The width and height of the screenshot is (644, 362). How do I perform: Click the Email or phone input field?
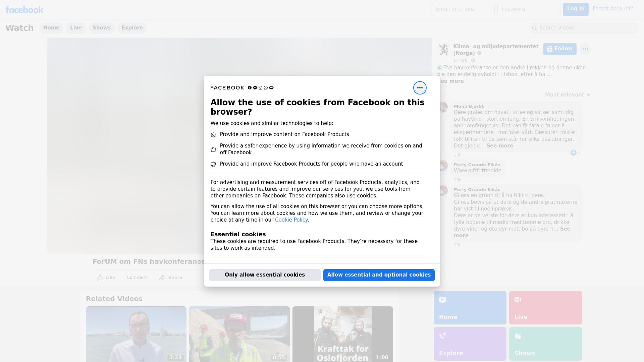[463, 9]
